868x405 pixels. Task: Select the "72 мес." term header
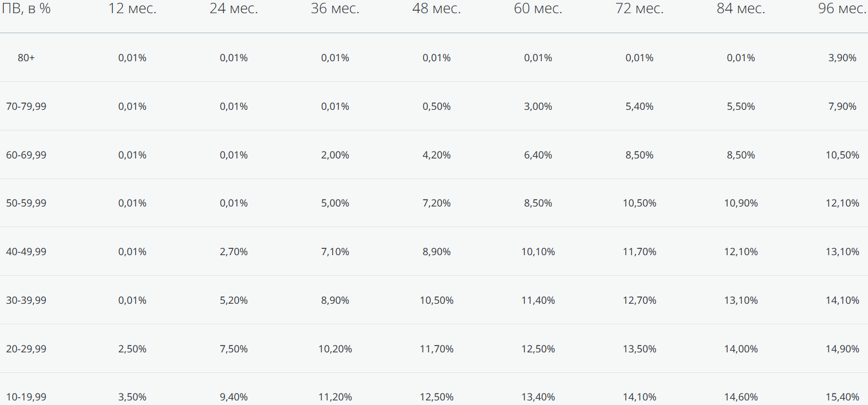click(x=639, y=9)
